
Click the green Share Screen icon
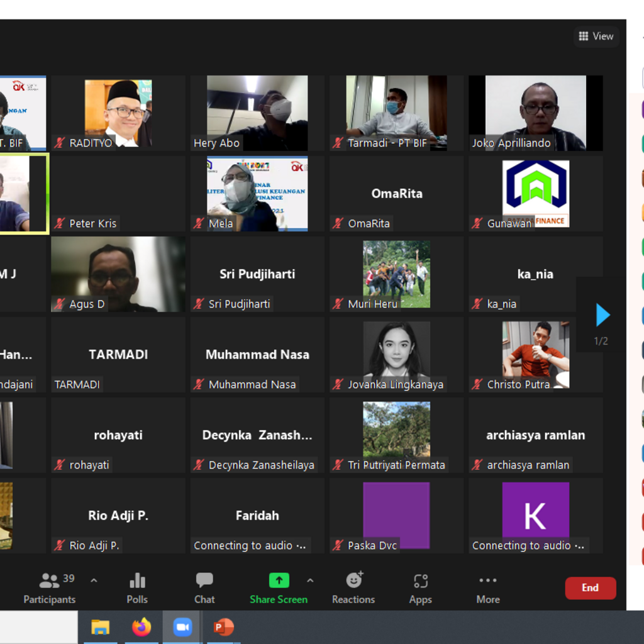tap(279, 580)
